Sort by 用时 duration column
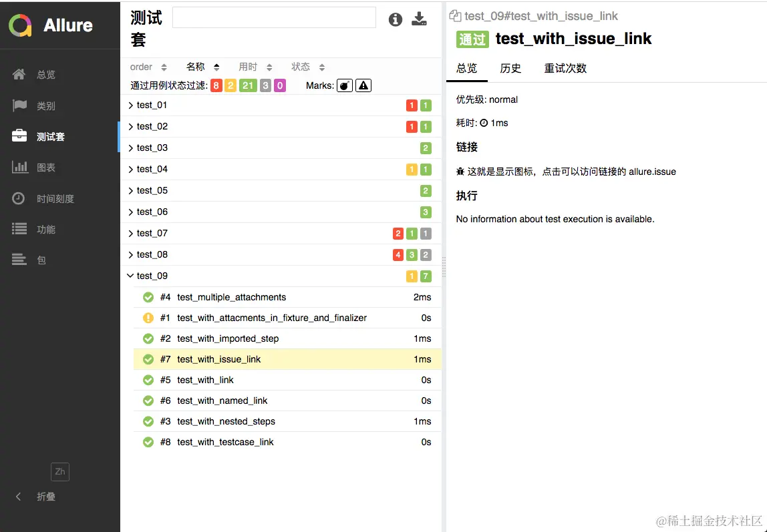Viewport: 767px width, 532px height. 255,67
